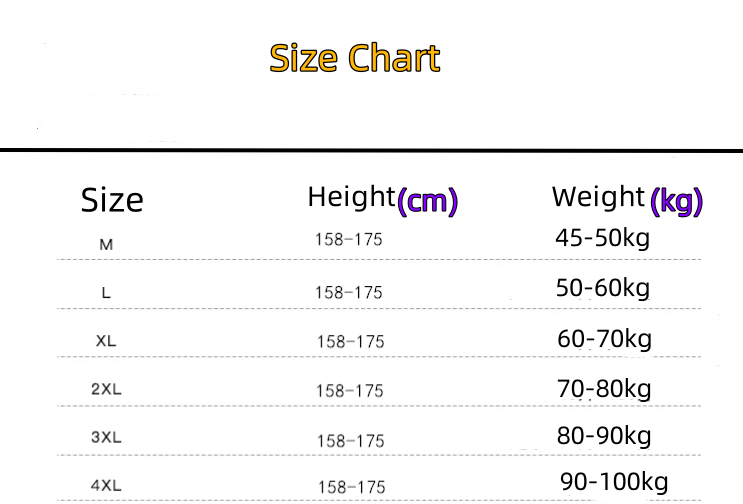Click the Size column header
Screen dimensions: 743x504
coord(112,200)
